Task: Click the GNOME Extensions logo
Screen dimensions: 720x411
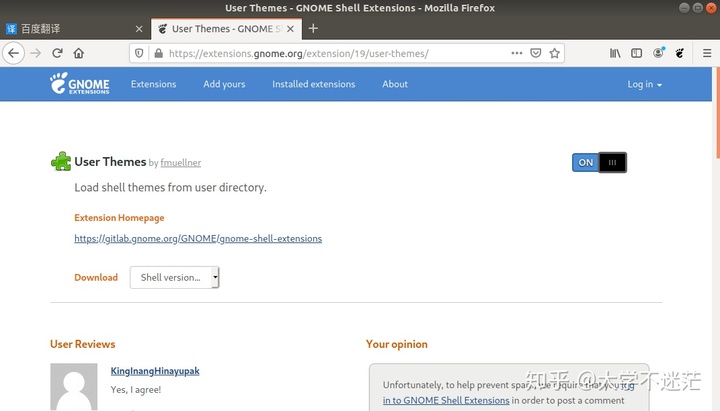Action: pyautogui.click(x=80, y=84)
